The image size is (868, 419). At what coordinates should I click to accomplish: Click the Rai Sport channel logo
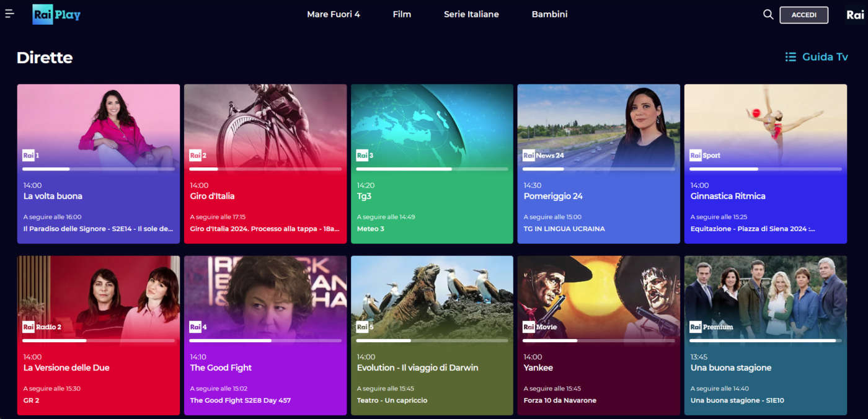pos(705,156)
